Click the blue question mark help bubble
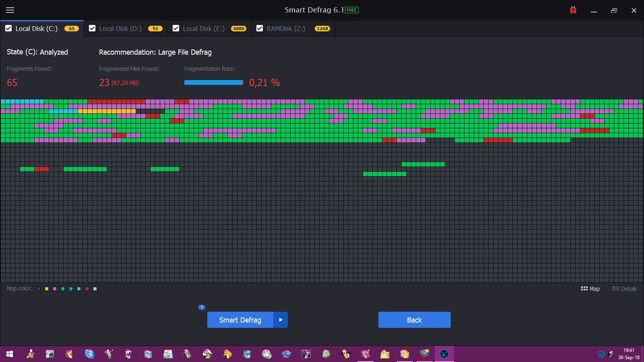This screenshot has height=362, width=644. (202, 307)
